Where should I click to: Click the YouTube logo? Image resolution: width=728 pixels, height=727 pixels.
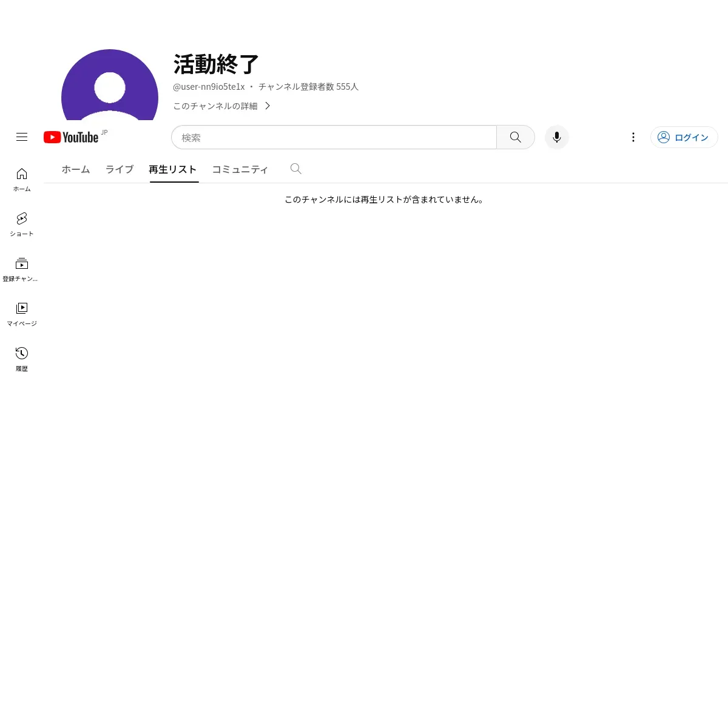click(71, 137)
